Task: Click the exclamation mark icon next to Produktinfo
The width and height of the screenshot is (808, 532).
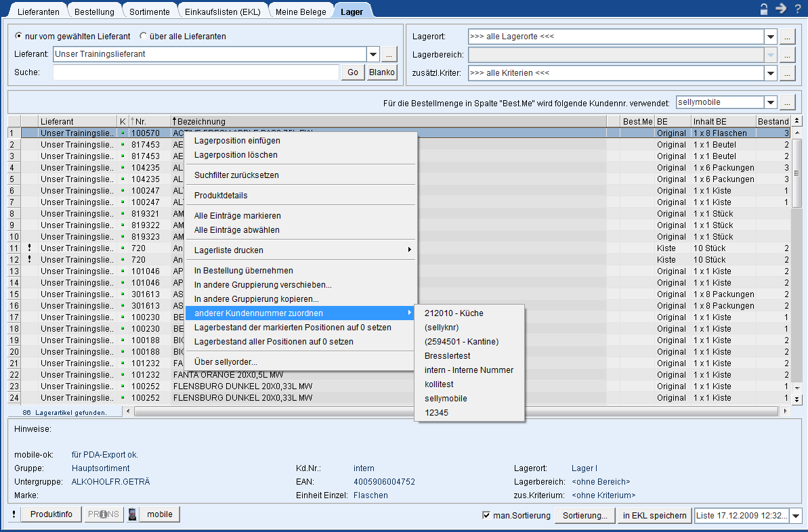Action: [x=14, y=514]
